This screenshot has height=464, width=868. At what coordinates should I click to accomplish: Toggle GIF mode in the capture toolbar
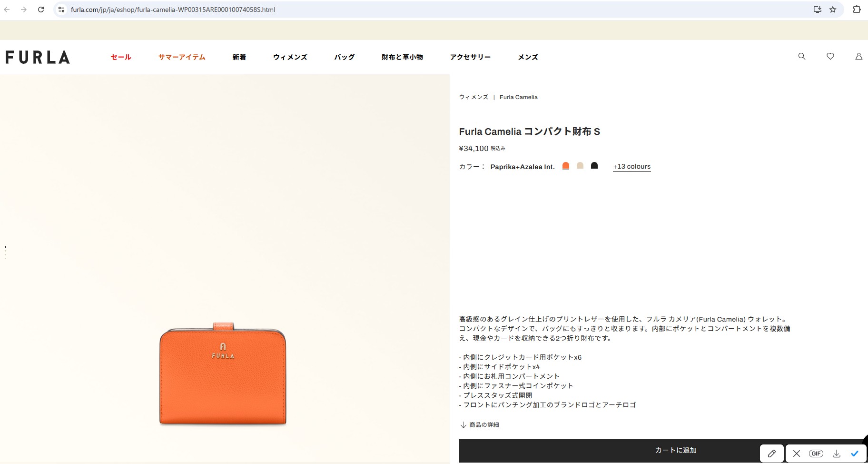817,454
